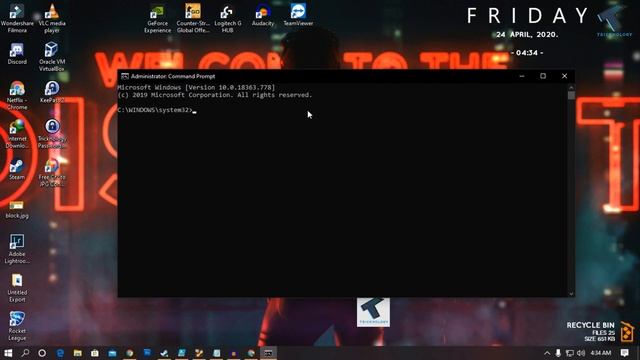Click the Command Prompt title bar icon
Viewport: 640px width, 360px height.
[124, 76]
